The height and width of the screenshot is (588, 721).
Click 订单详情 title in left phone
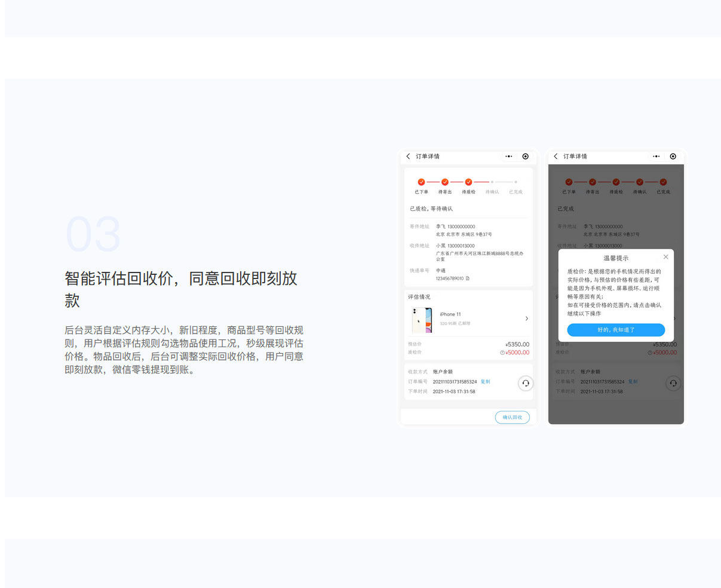(x=428, y=157)
